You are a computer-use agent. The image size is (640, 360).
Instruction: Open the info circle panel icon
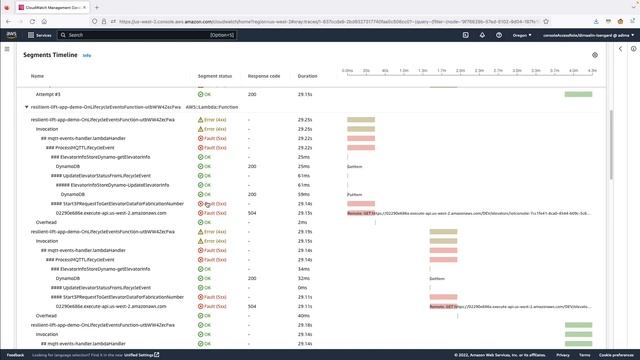633,49
